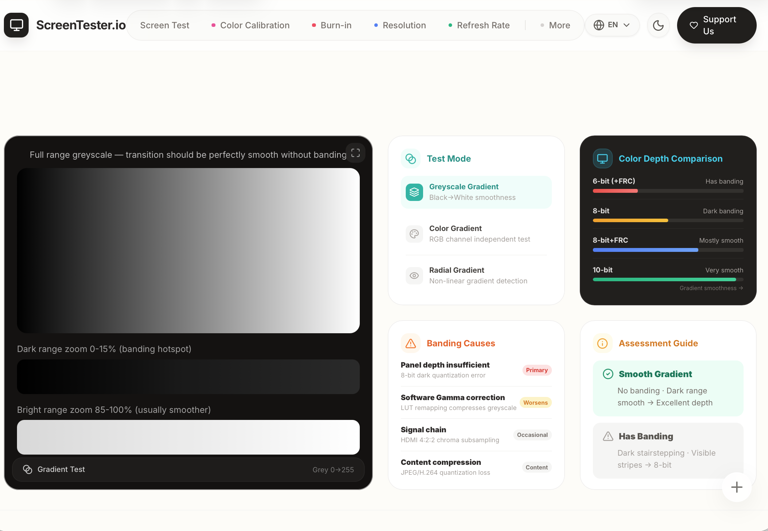Click the Assessment Guide info icon
Screen dimensions: 768x531
pos(602,343)
